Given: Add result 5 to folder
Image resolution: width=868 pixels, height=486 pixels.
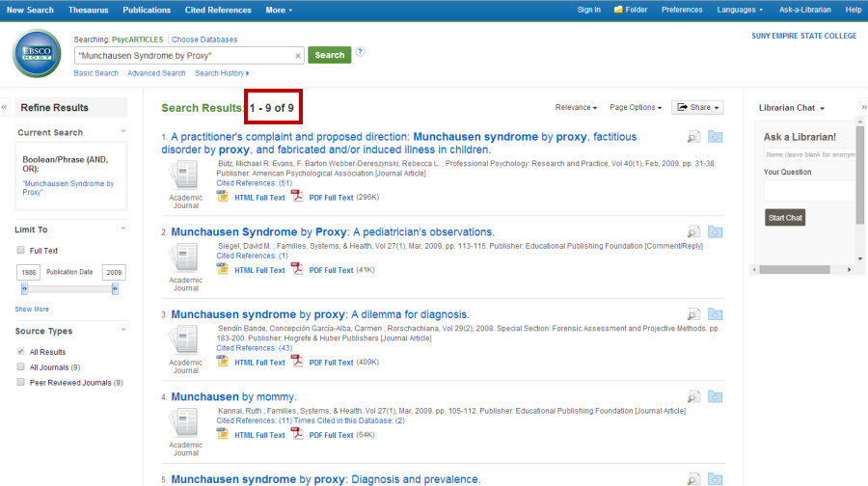Looking at the screenshot, I should [x=715, y=479].
